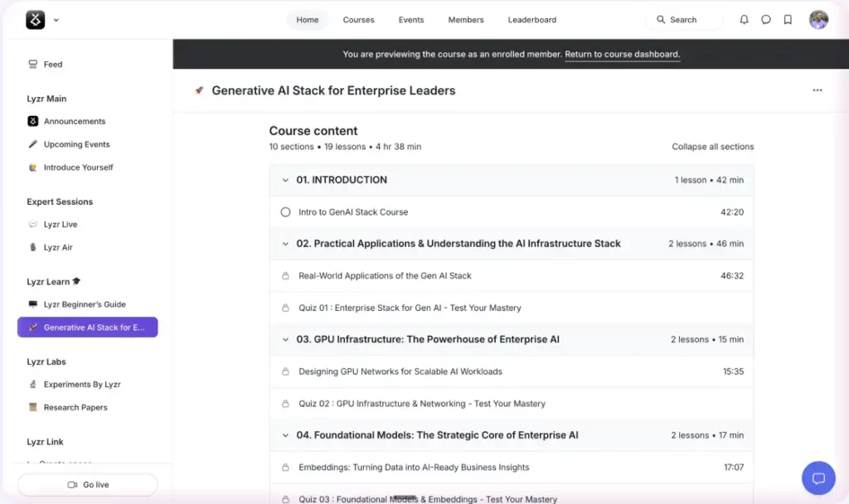This screenshot has width=849, height=504.
Task: Switch to the Events tab
Action: pos(411,20)
